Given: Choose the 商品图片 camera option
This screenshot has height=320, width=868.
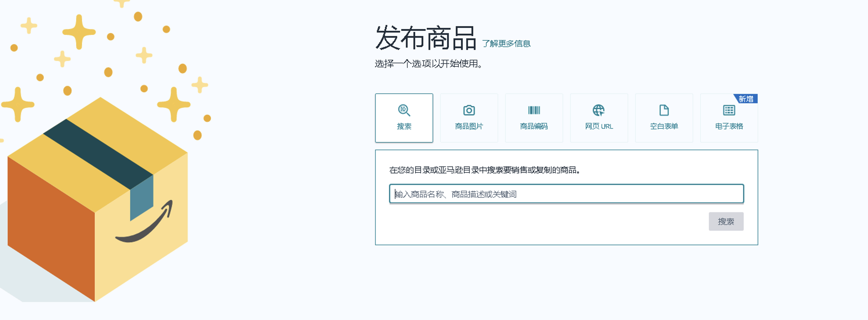Looking at the screenshot, I should (469, 118).
